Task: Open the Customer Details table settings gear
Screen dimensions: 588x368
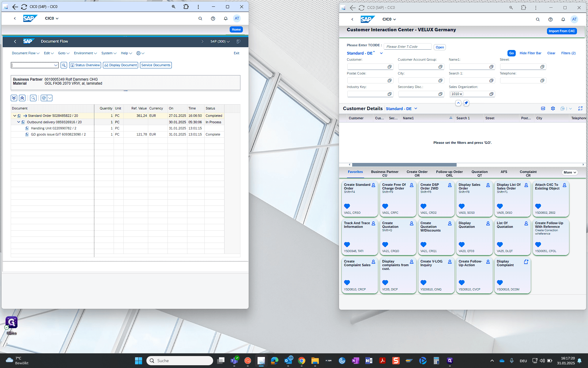Action: (553, 109)
